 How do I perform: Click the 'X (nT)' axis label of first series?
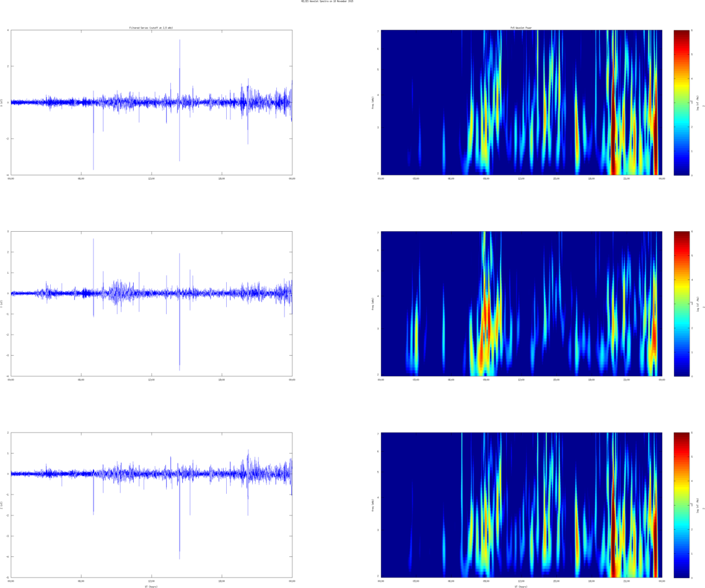point(2,102)
